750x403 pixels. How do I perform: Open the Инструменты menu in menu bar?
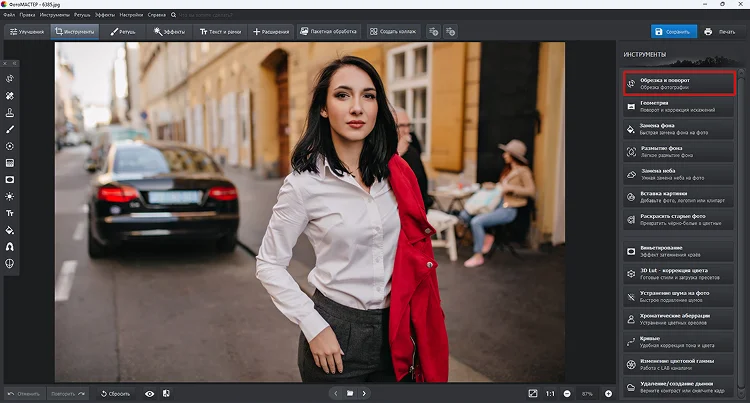pos(55,15)
